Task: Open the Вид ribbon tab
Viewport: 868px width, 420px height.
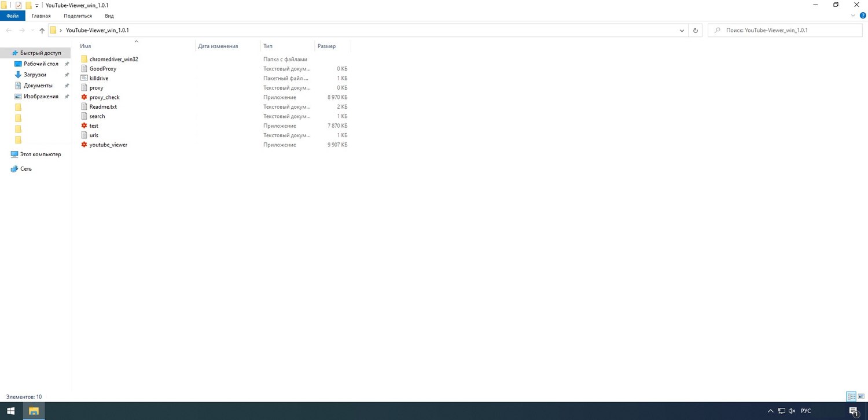Action: 109,16
